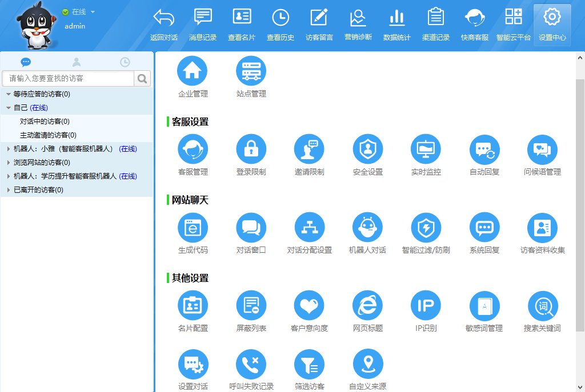Open the 客服管理 settings icon

pyautogui.click(x=193, y=149)
